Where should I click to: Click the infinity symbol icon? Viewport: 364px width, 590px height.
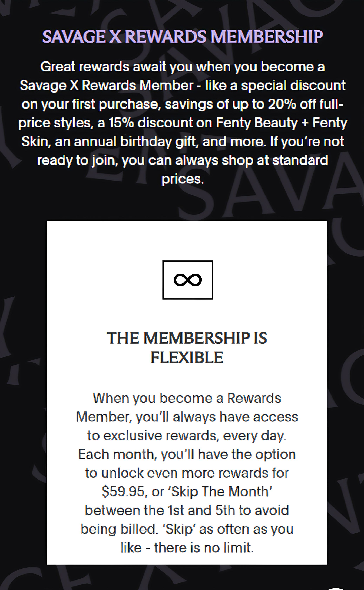188,280
